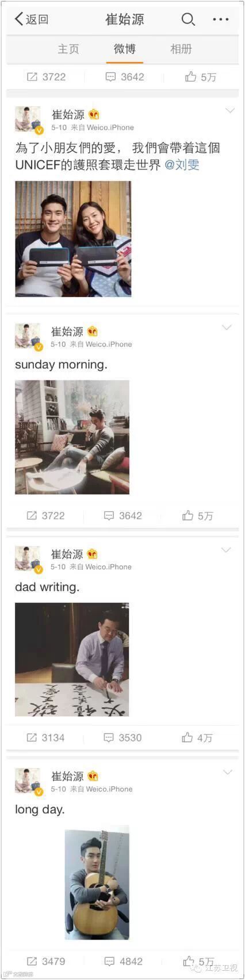Viewport: 245px width, 980px height.
Task: Expand options chevron on UNICEF post
Action: click(x=229, y=110)
